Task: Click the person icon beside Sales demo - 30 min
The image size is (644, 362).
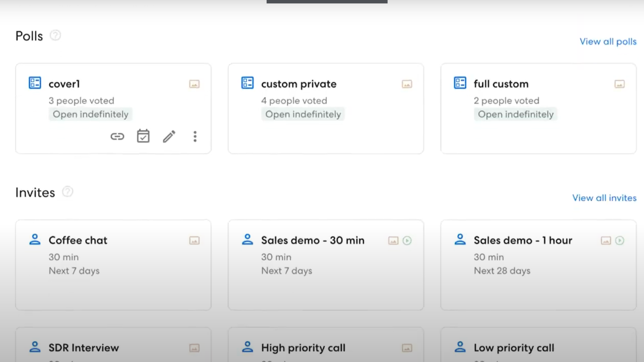Action: pyautogui.click(x=248, y=239)
